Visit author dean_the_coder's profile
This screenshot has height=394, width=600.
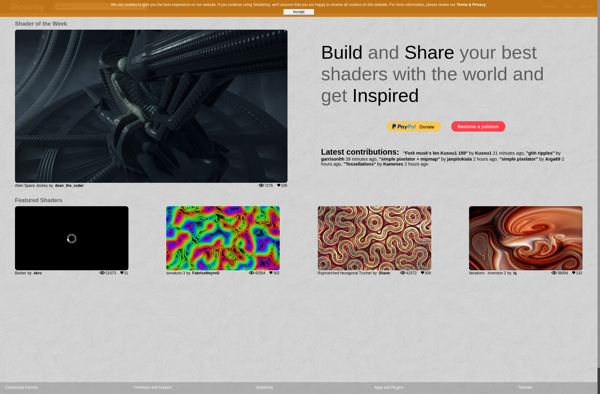click(x=69, y=186)
